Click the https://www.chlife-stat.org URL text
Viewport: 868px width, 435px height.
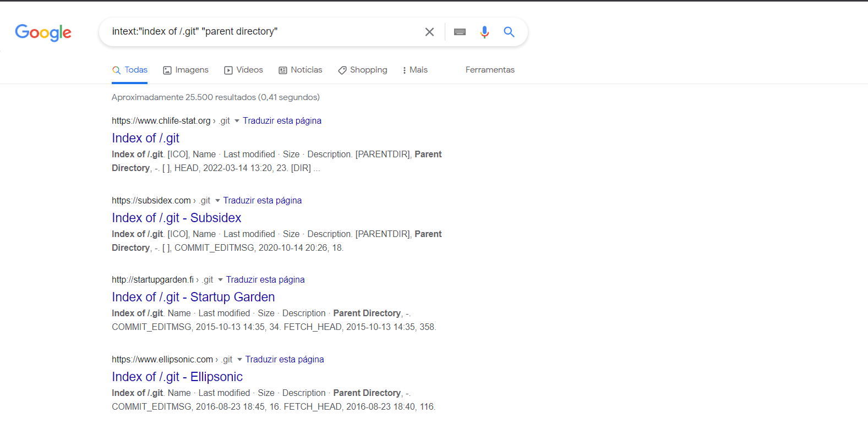[161, 121]
